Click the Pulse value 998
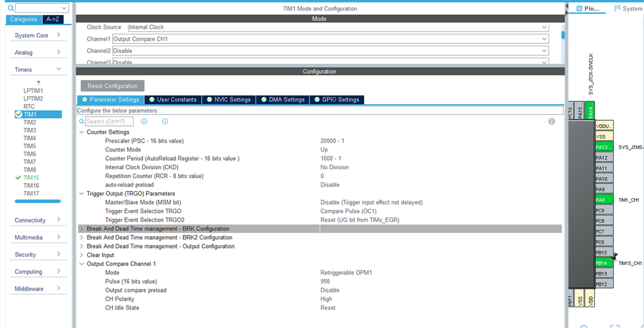Screen dimensions: 644x328 325,282
